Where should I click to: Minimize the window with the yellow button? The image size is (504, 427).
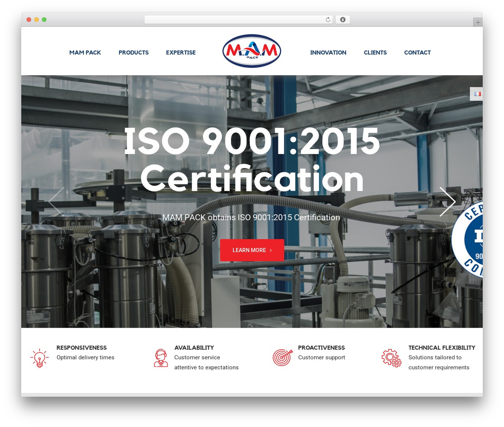click(x=36, y=20)
